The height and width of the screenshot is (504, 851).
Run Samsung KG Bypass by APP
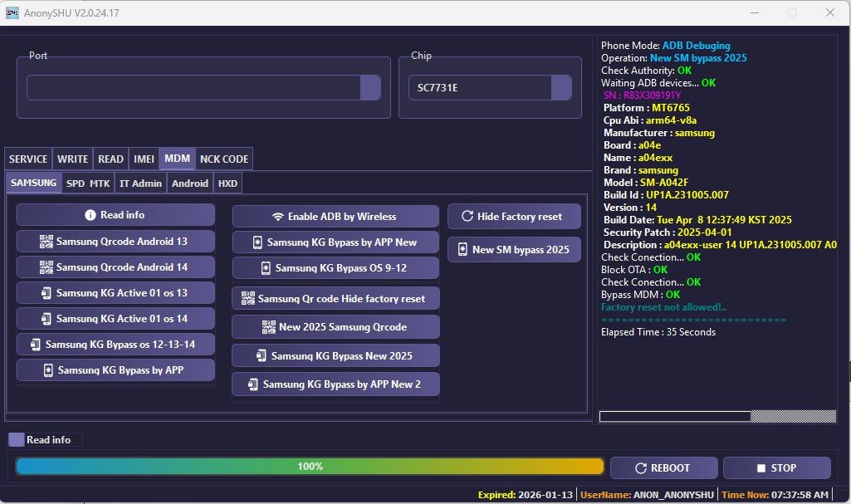pos(115,370)
